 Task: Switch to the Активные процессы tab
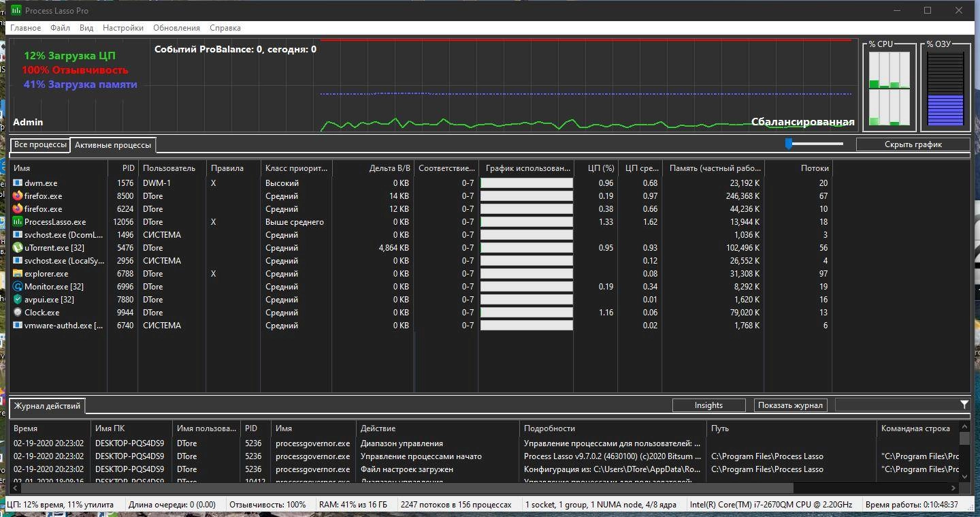(x=113, y=145)
